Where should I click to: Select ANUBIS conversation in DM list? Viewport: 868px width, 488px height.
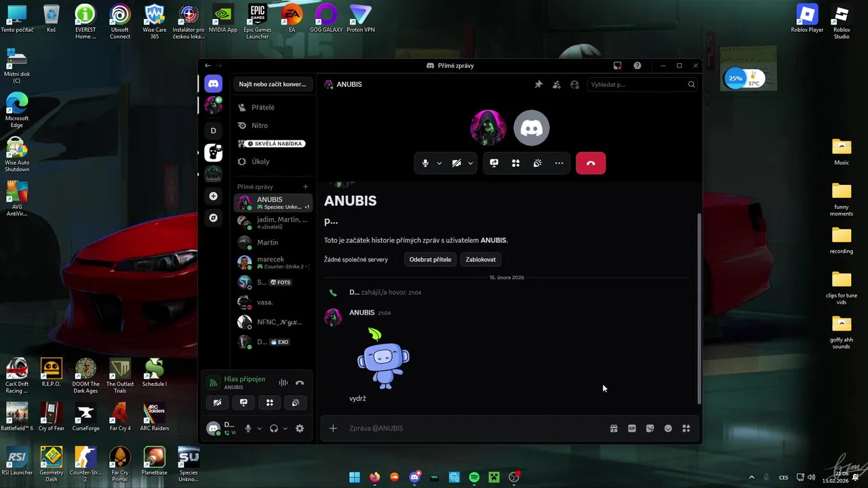point(273,203)
